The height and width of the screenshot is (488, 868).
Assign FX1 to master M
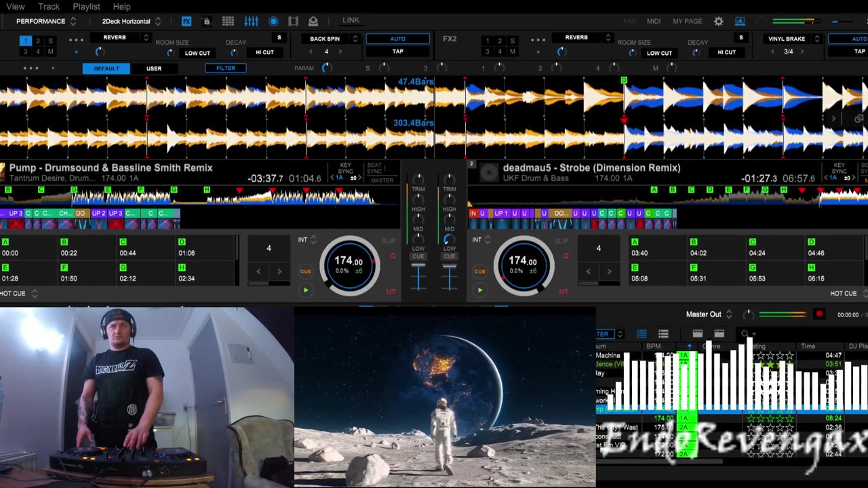point(51,52)
